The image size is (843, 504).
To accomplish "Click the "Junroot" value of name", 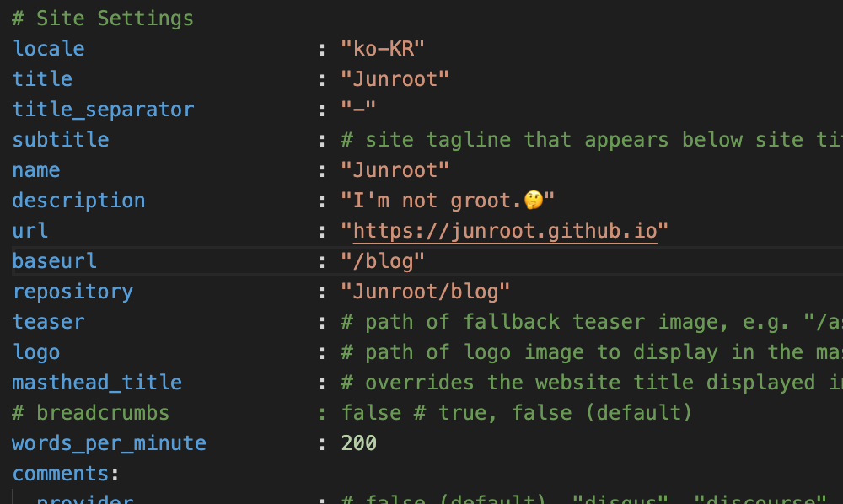I will [395, 170].
